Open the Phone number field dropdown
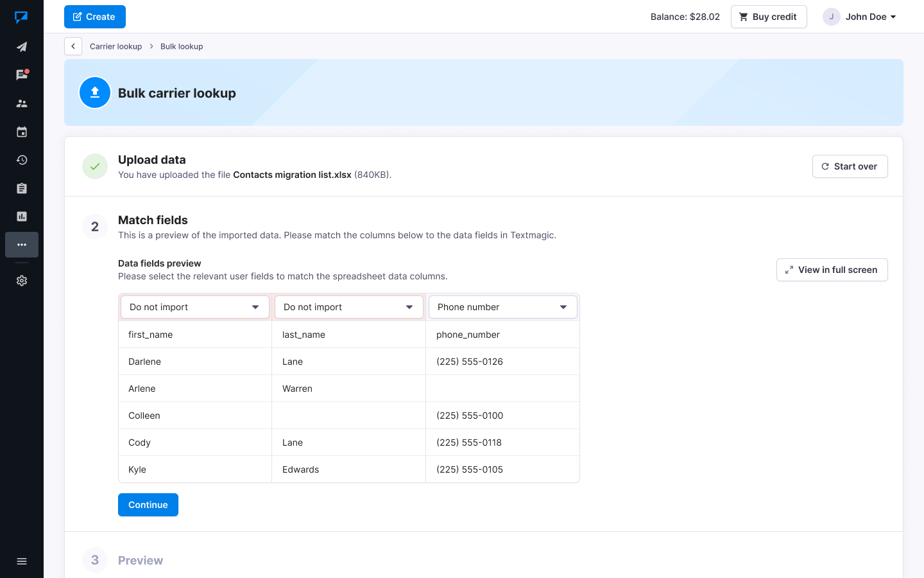 point(502,307)
